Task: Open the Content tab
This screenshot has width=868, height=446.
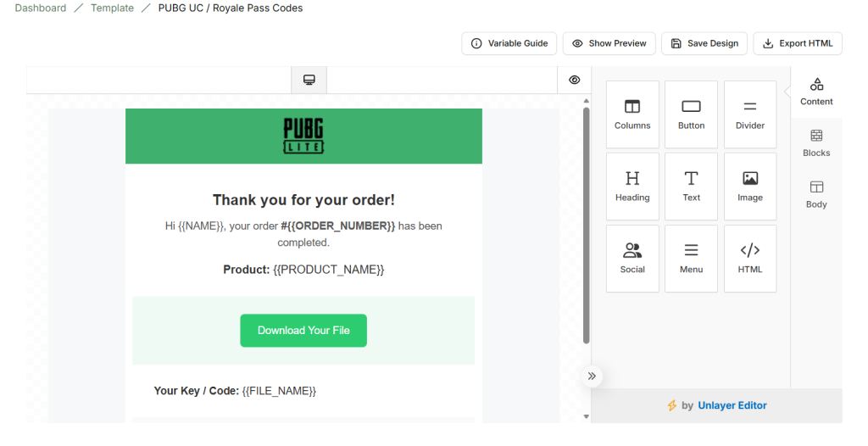Action: point(816,92)
